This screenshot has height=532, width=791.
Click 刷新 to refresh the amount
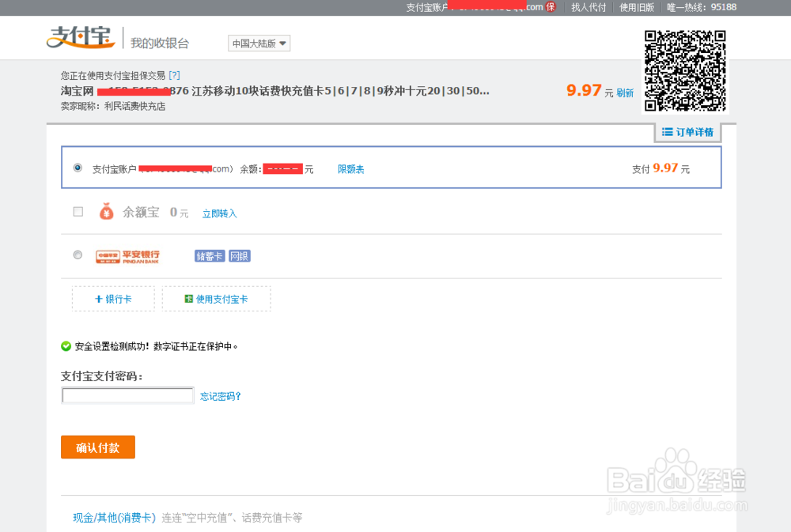625,92
